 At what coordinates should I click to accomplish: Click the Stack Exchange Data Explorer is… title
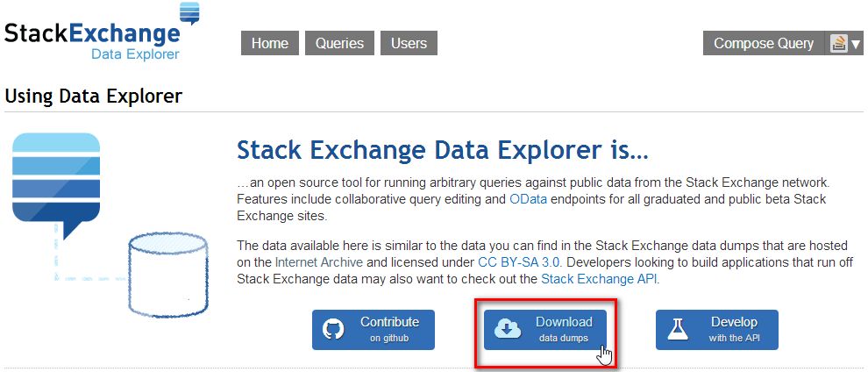point(442,151)
